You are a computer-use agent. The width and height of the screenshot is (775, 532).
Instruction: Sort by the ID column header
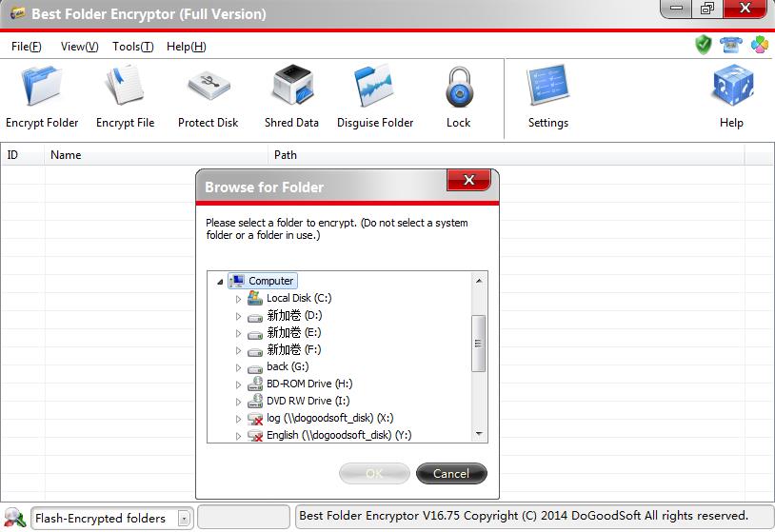click(x=23, y=154)
